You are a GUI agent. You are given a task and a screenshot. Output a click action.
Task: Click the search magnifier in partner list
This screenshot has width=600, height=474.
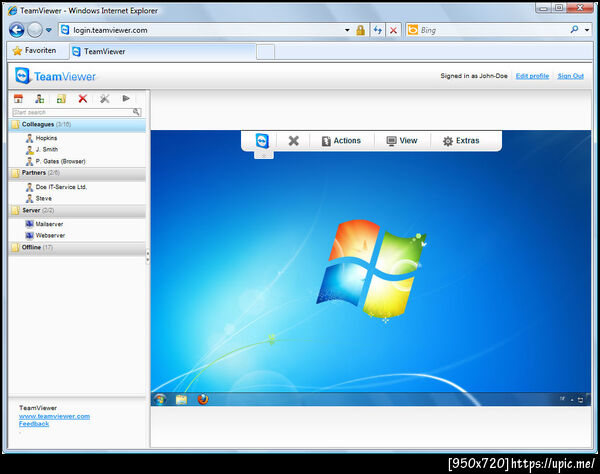coord(136,112)
